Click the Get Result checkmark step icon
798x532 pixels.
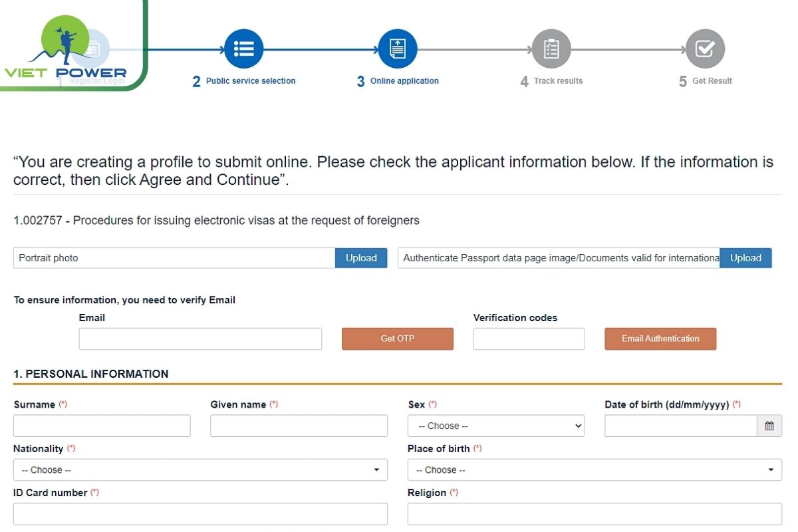click(704, 48)
